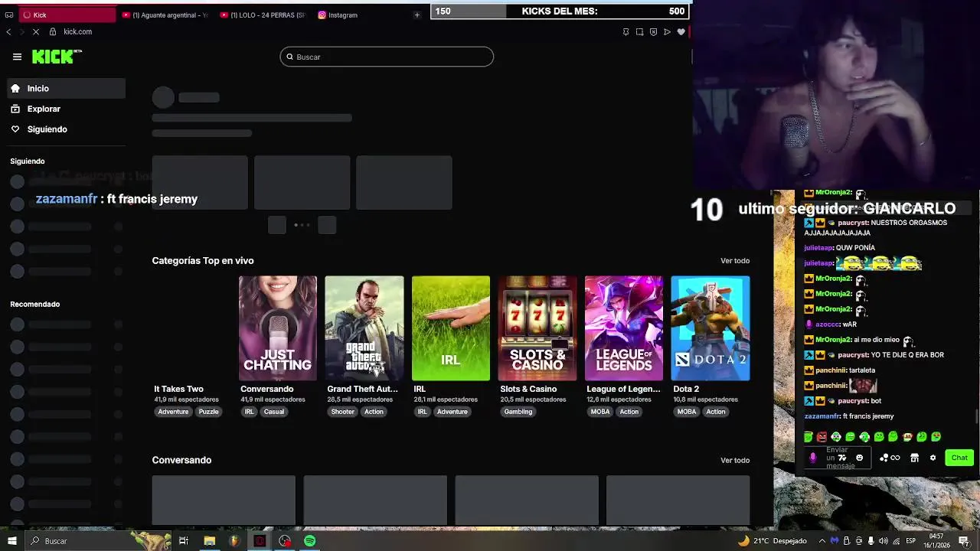Click the It Takes Two category title
The height and width of the screenshot is (551, 980).
click(178, 389)
